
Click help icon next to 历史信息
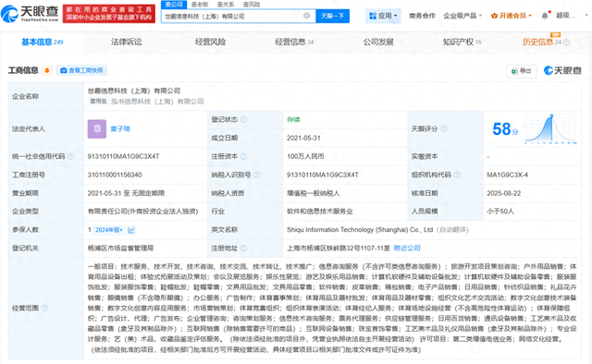(566, 42)
